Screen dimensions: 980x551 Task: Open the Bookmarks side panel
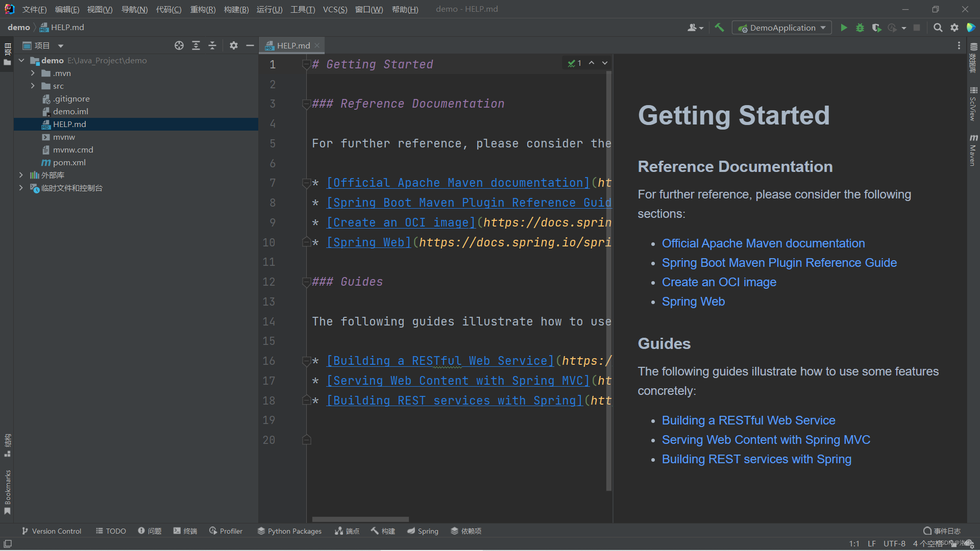click(7, 492)
